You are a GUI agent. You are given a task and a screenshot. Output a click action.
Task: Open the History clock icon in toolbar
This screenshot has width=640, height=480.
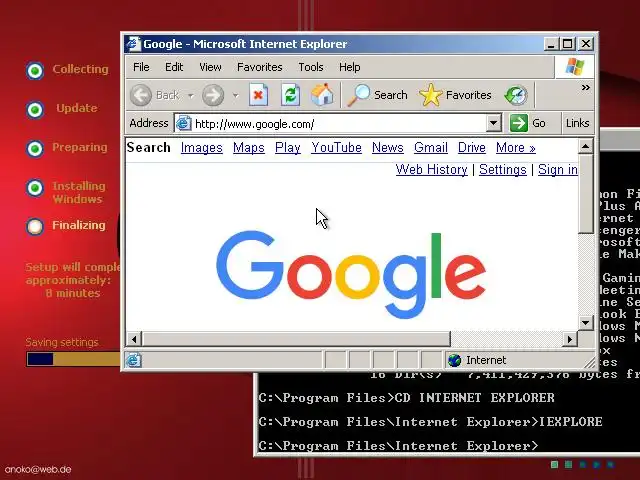(x=516, y=95)
